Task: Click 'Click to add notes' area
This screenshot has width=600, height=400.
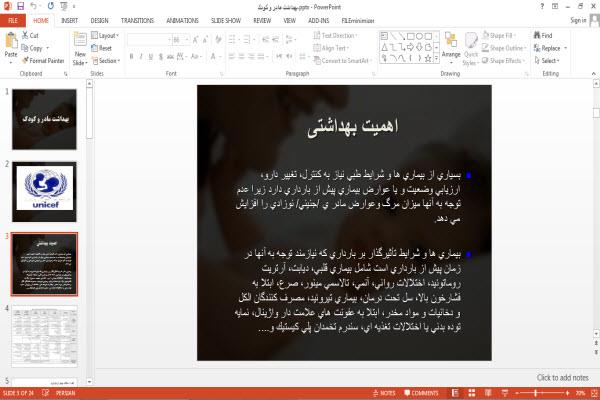Action: click(562, 378)
